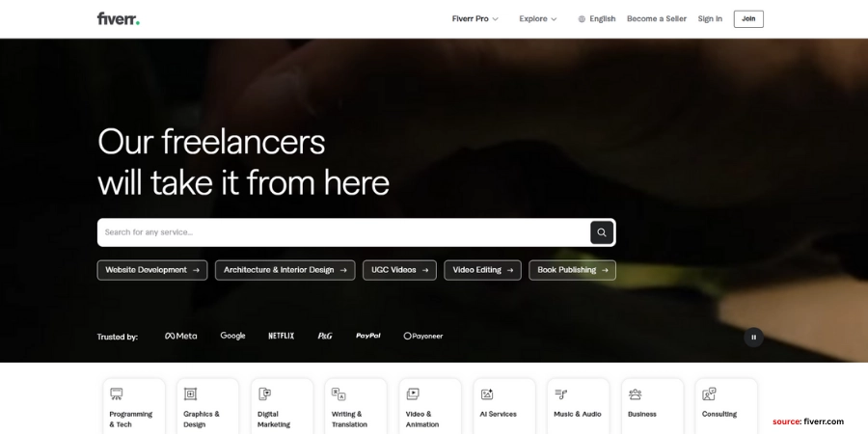Click the 'Business' label text
The height and width of the screenshot is (434, 868).
coord(642,414)
